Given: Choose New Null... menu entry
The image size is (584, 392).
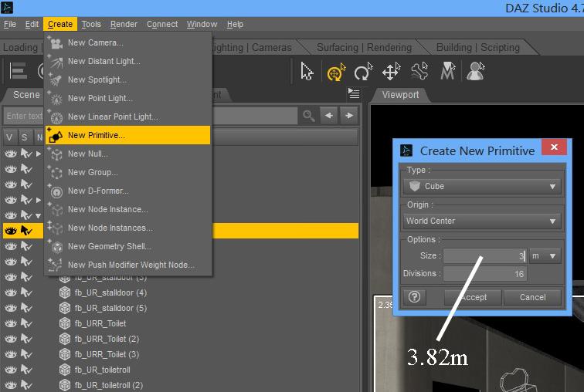Looking at the screenshot, I should pyautogui.click(x=127, y=154).
